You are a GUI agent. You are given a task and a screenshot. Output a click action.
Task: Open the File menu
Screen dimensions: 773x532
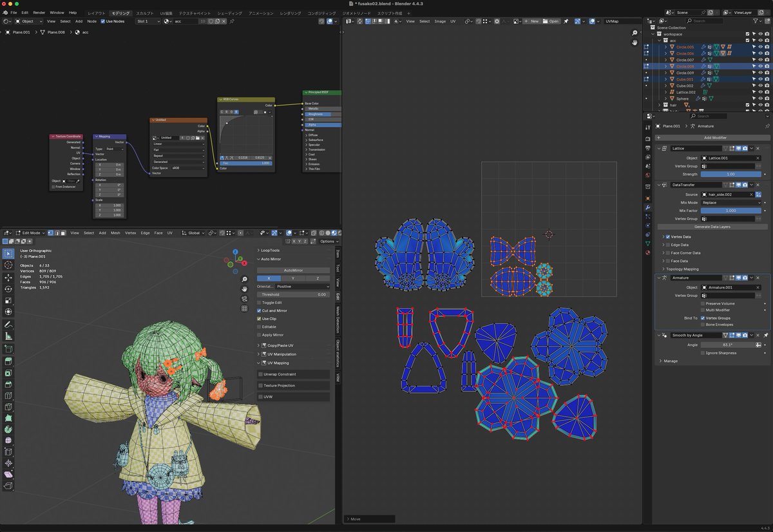coord(13,12)
